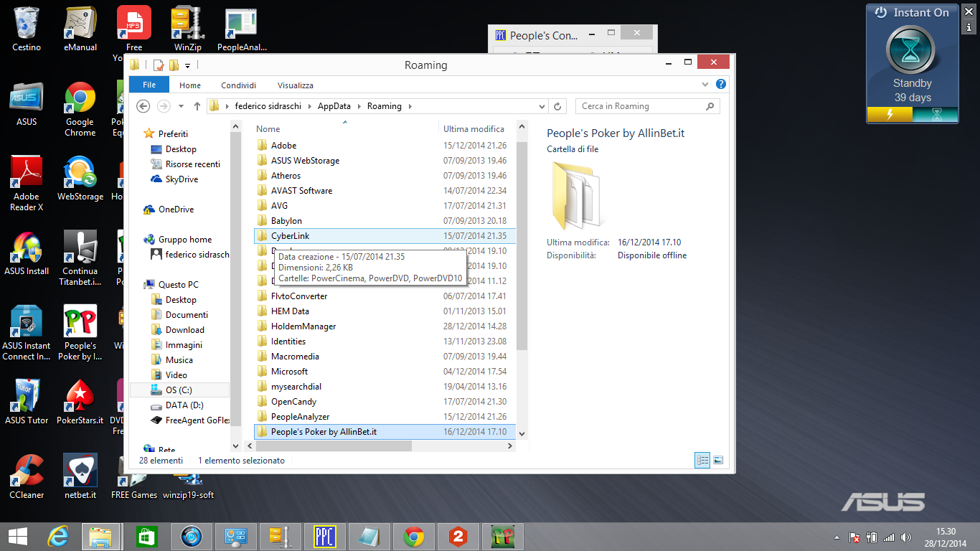
Task: Go up one folder level
Action: tap(197, 106)
